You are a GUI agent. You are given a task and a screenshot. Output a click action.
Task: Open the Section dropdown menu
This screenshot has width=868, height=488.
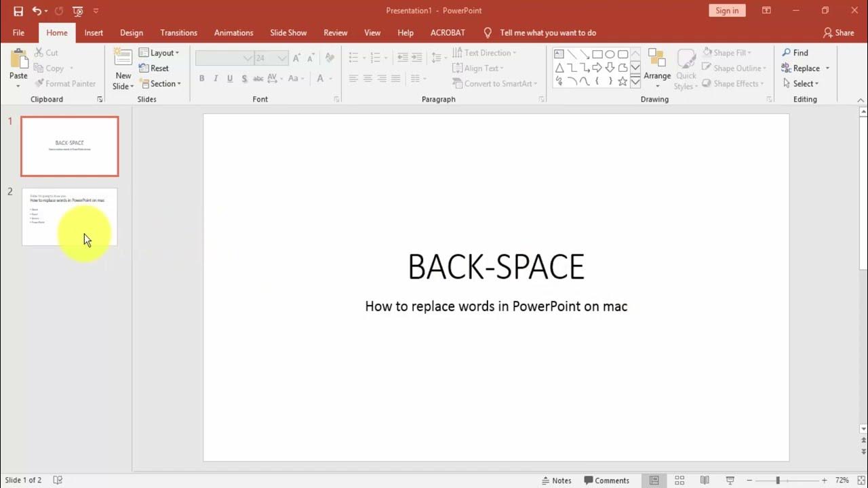pos(160,84)
